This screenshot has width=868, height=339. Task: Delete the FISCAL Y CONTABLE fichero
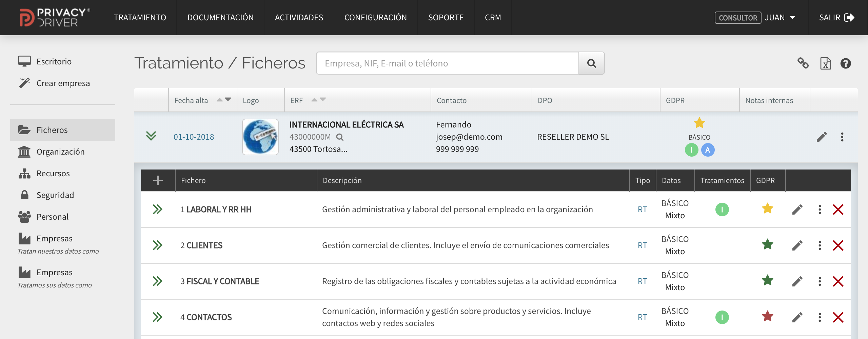point(838,281)
